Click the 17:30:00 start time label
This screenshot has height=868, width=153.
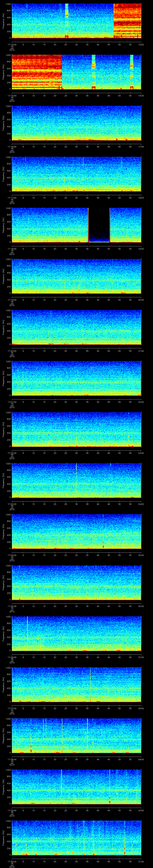click(12, 861)
